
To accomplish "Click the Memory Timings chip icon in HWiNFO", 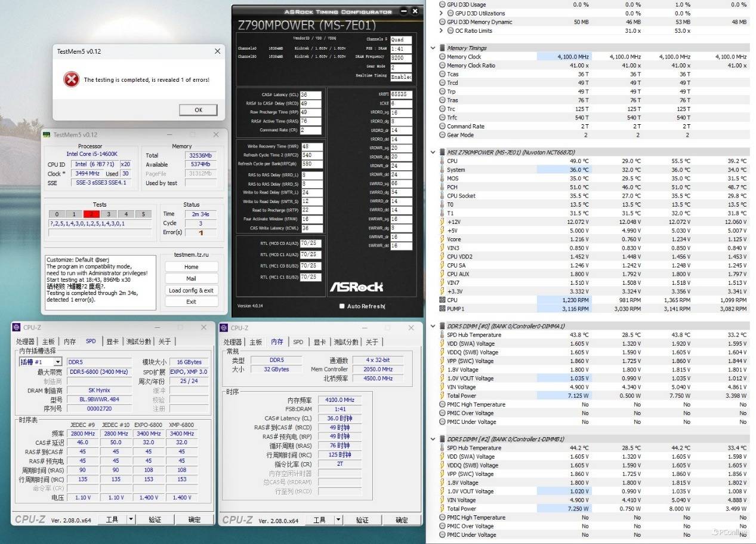I will pyautogui.click(x=442, y=48).
